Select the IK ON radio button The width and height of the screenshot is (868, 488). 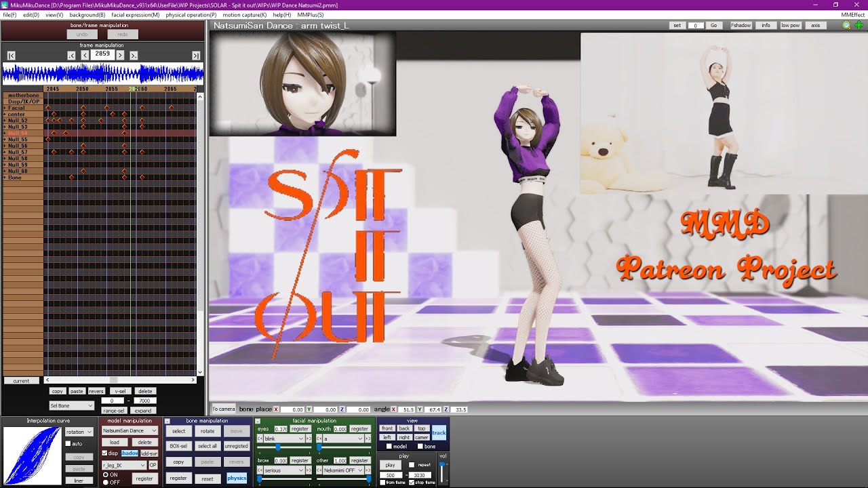click(x=105, y=475)
